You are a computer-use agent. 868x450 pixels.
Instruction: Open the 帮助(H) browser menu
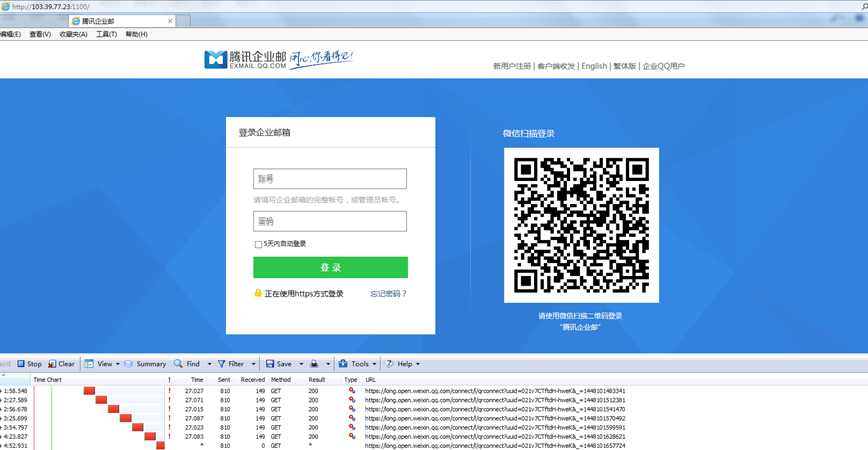(136, 34)
